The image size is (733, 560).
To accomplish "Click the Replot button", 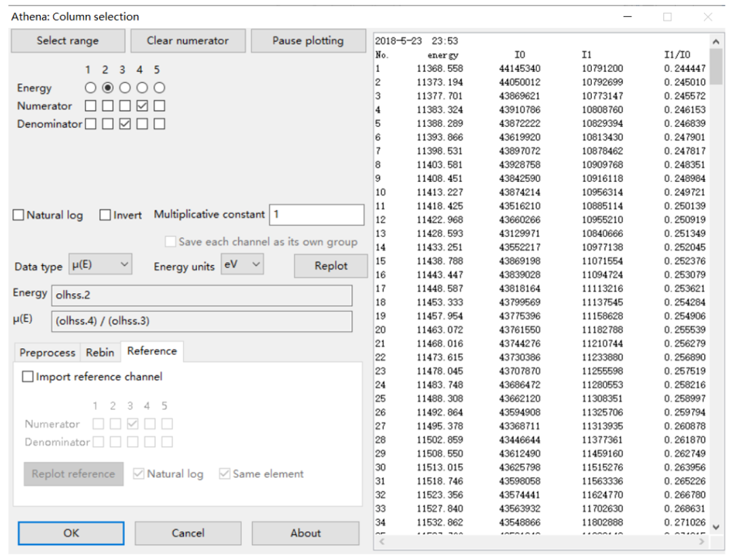I will click(331, 265).
